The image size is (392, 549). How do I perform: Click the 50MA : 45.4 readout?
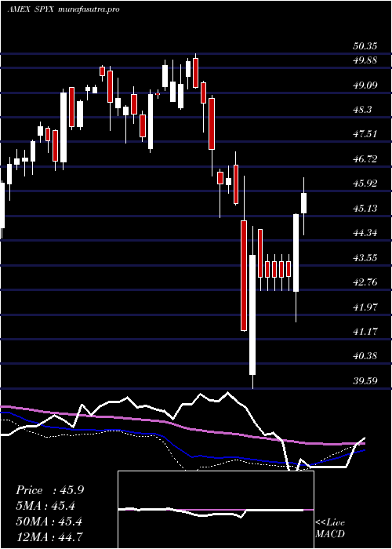[x=49, y=522]
